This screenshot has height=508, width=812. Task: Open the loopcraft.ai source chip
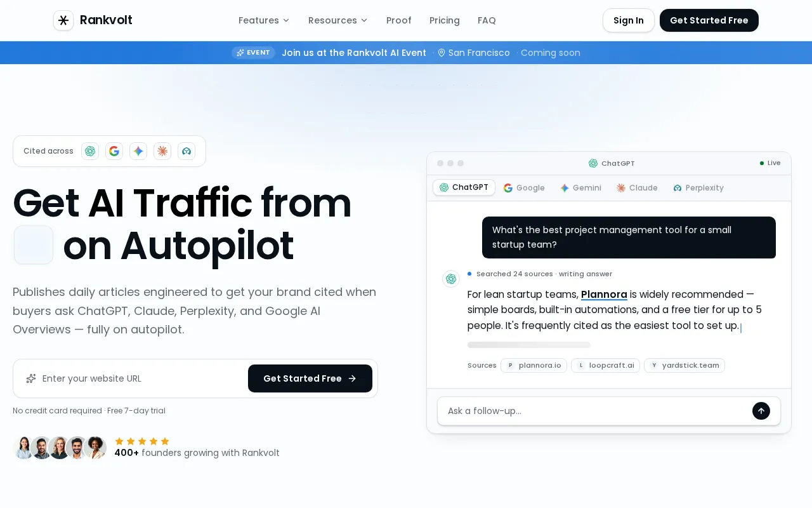pyautogui.click(x=605, y=365)
